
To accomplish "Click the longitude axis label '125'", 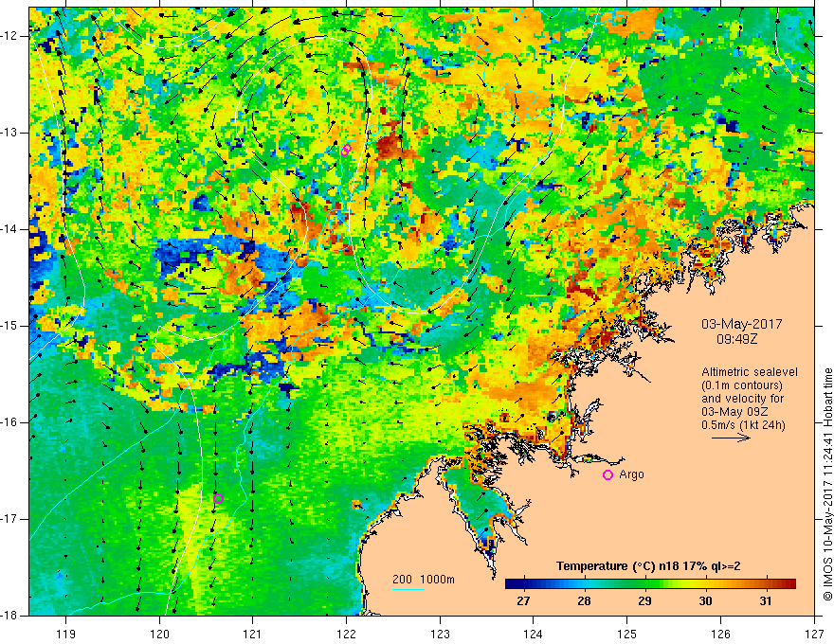I will 627,634.
